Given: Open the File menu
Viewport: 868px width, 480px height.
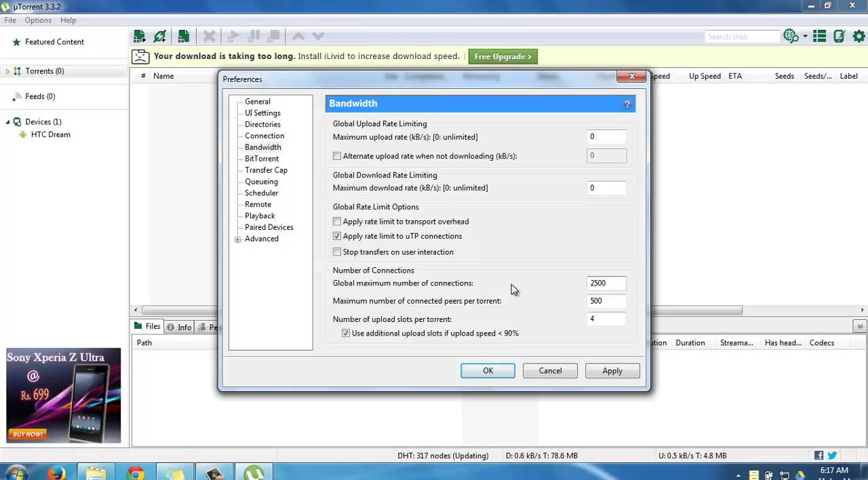Looking at the screenshot, I should (10, 20).
